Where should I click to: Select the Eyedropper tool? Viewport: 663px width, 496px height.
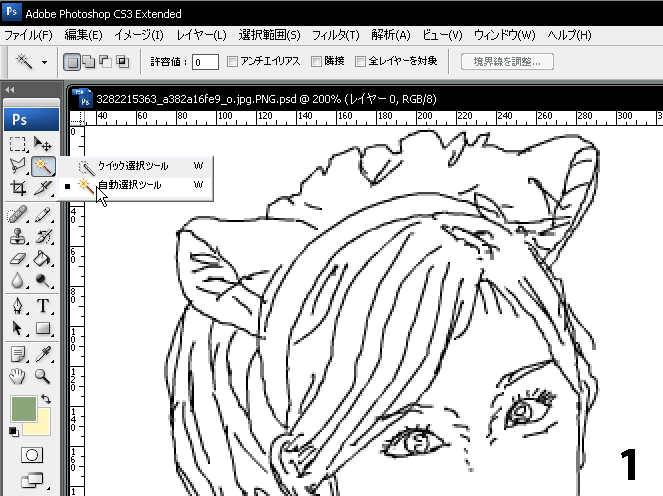point(43,354)
